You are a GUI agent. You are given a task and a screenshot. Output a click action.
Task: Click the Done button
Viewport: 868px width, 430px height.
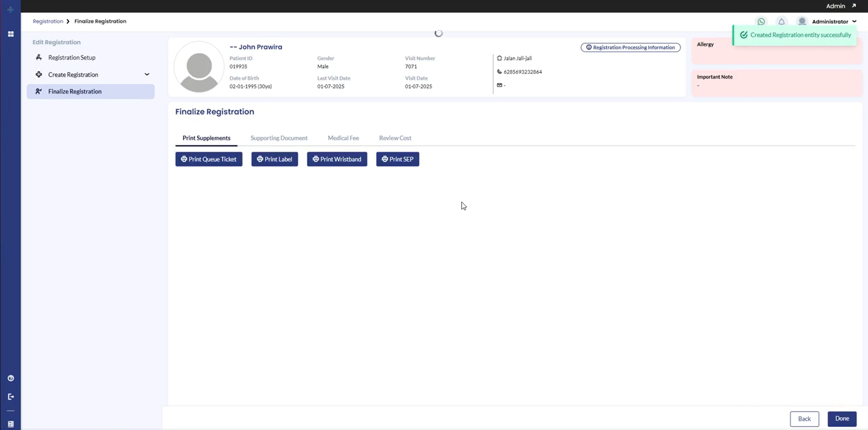(842, 419)
